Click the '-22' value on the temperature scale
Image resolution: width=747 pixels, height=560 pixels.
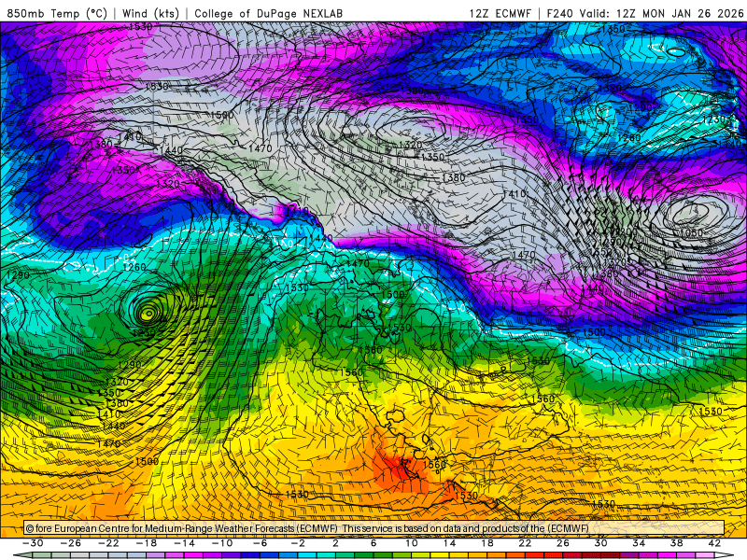point(108,543)
